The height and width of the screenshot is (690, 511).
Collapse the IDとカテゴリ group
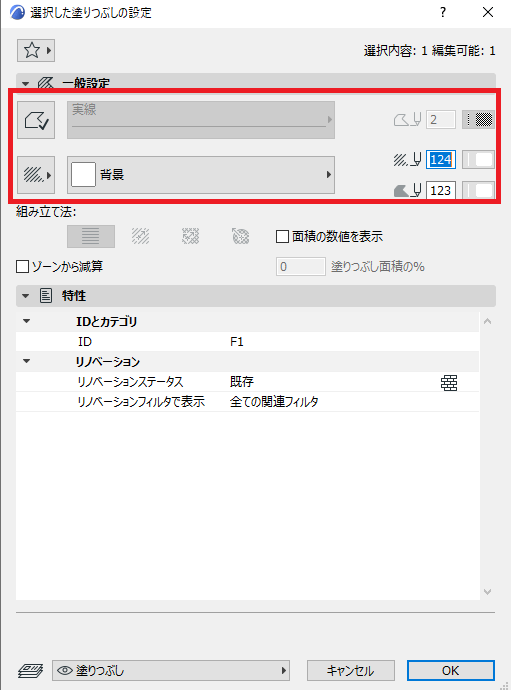(x=26, y=321)
